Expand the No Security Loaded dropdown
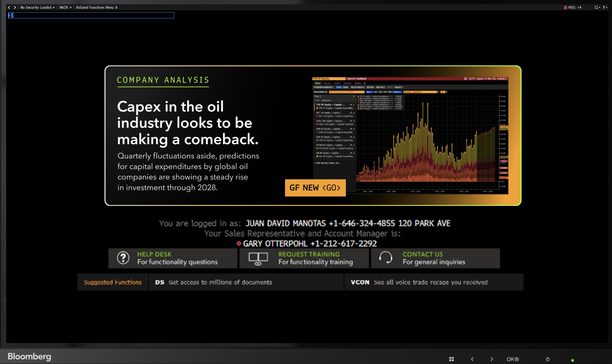Viewport: 612px width, 364px height. [x=37, y=7]
